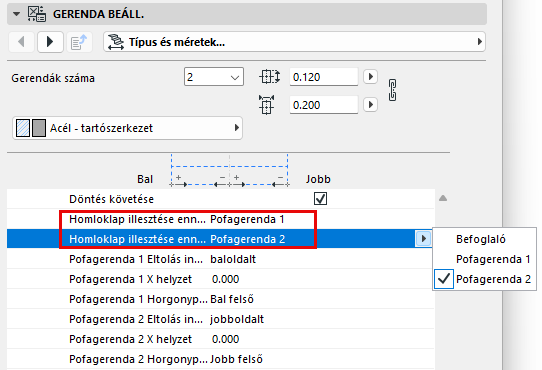Select Pofagerenda 2 Eltolás jobboldalt row
The width and height of the screenshot is (542, 370).
click(x=221, y=319)
